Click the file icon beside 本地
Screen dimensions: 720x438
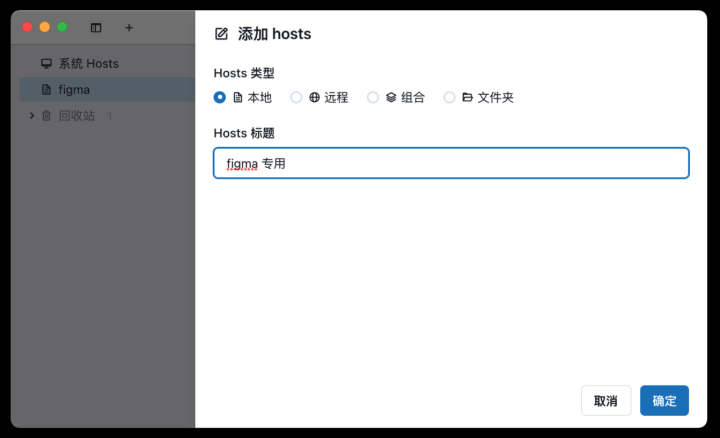[x=238, y=97]
